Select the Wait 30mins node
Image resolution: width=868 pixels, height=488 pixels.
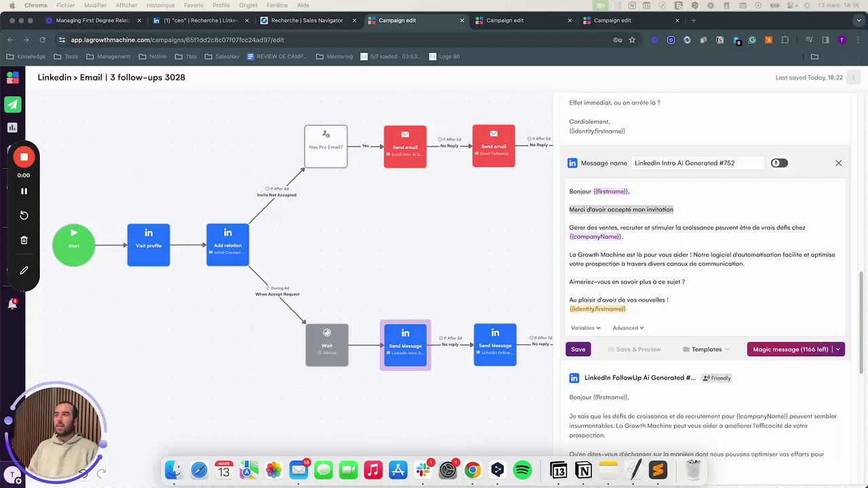pyautogui.click(x=327, y=345)
